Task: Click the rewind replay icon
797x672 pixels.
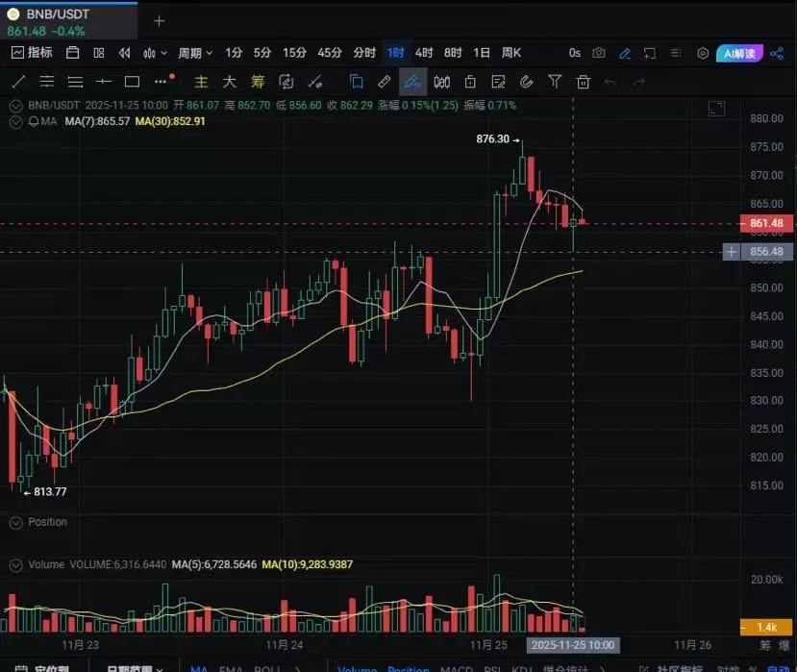Action: point(124,53)
